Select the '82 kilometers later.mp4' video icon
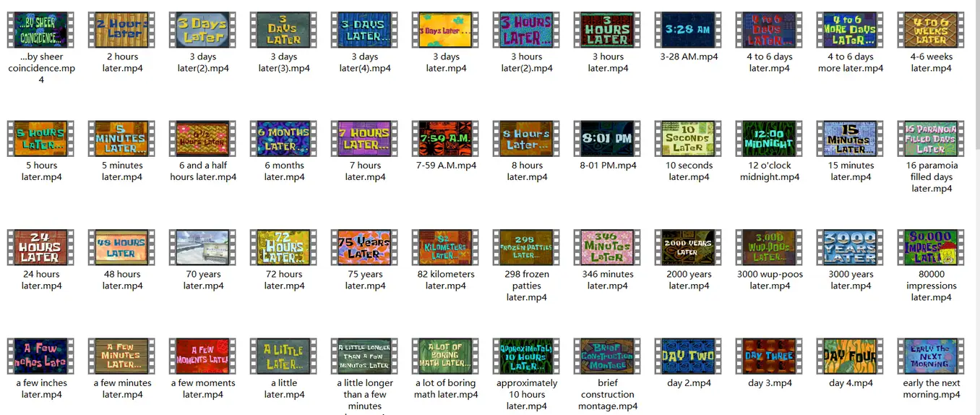 (x=446, y=248)
